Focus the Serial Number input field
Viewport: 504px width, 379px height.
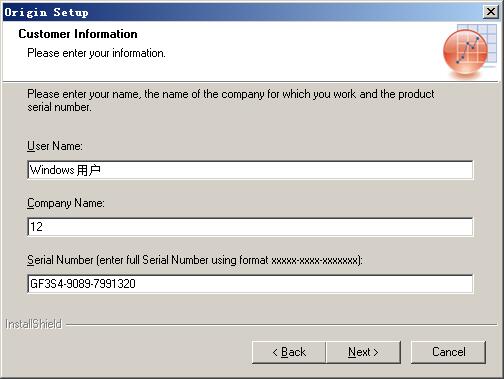(x=250, y=284)
